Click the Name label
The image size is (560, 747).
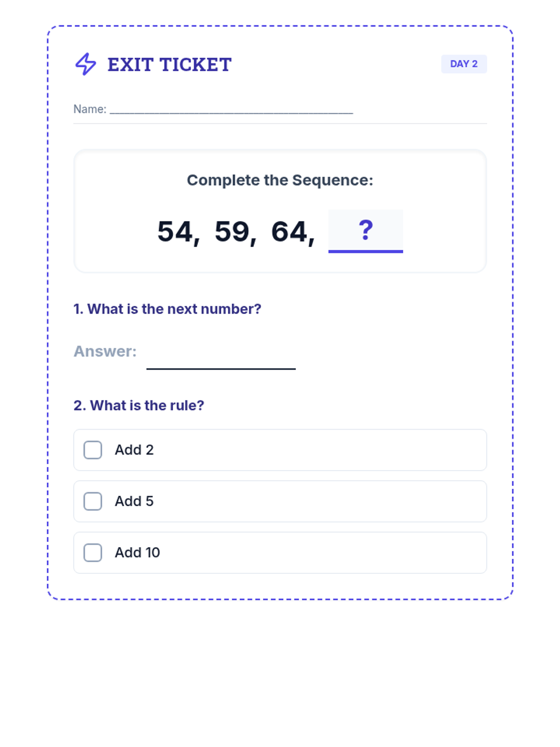click(x=90, y=109)
